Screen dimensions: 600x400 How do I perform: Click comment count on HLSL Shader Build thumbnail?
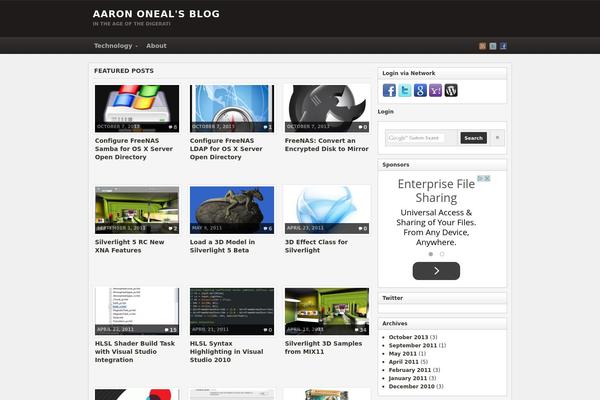click(x=171, y=330)
